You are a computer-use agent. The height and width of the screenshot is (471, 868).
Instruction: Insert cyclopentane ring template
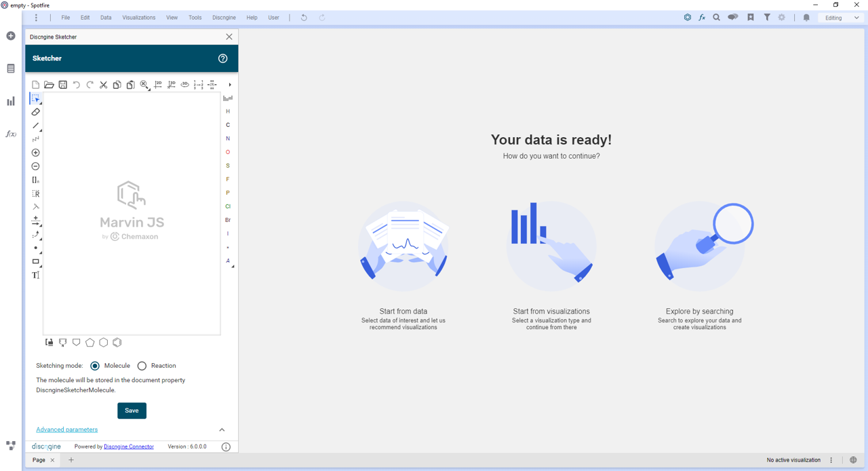90,343
